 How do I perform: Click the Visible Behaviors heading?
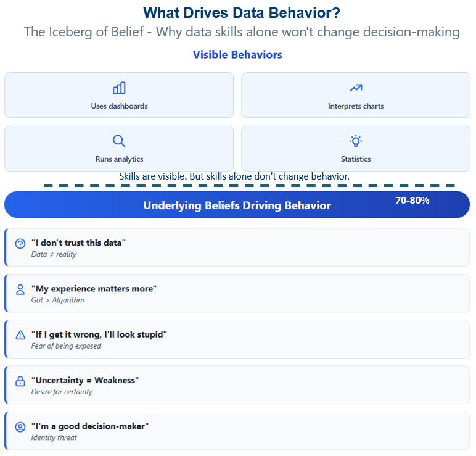[x=237, y=55]
